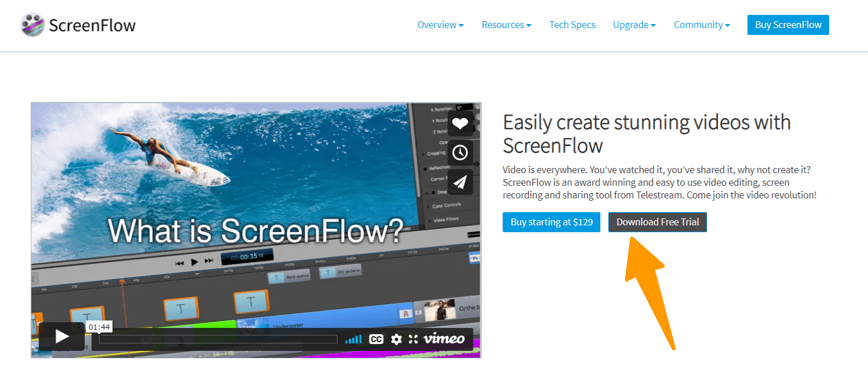Play the What is ScreenFlow video
This screenshot has height=387, width=868.
(62, 337)
